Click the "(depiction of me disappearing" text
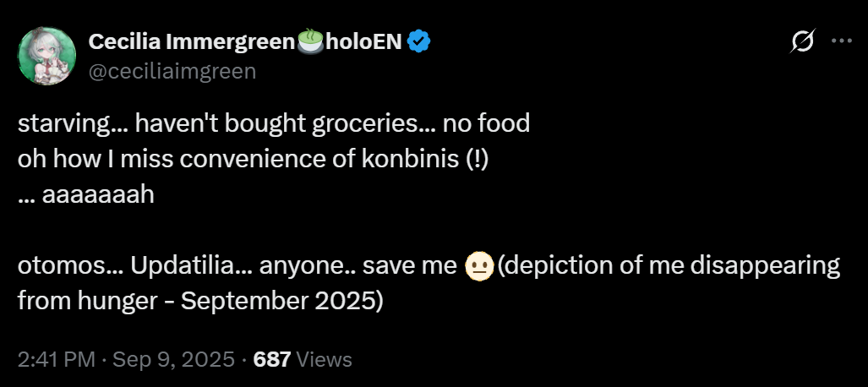868x387 pixels. 669,266
